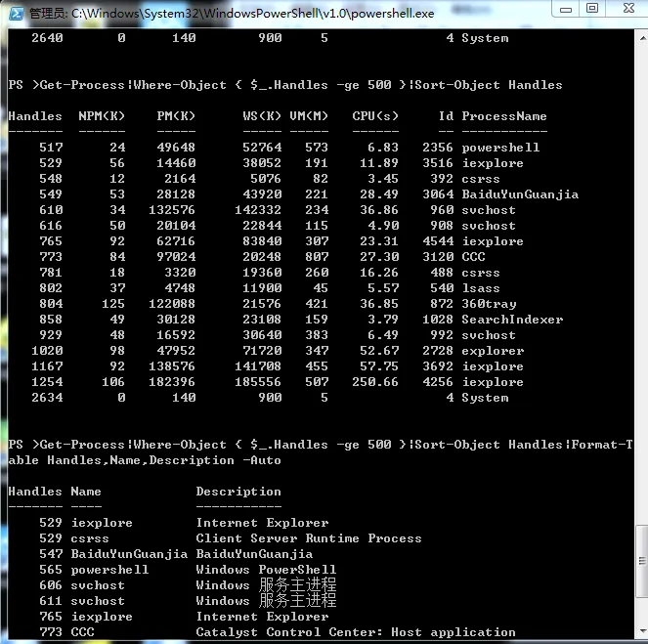The width and height of the screenshot is (648, 644).
Task: Click the PM value 182396
Action: click(172, 382)
